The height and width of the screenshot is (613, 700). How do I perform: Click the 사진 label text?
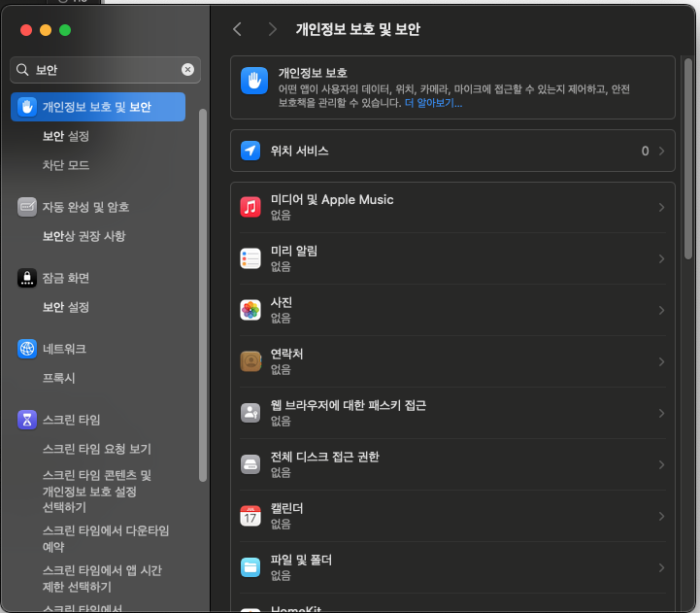coord(282,302)
